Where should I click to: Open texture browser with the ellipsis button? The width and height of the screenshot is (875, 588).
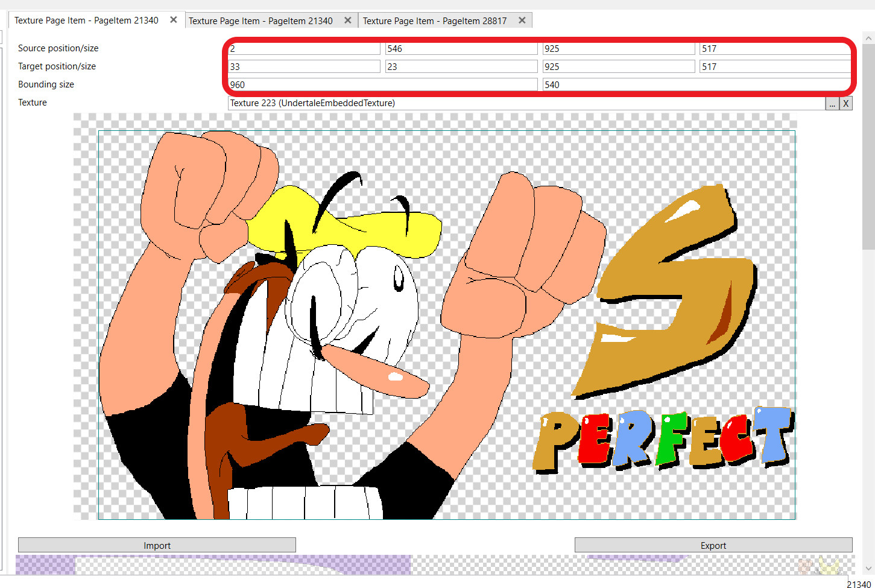832,104
